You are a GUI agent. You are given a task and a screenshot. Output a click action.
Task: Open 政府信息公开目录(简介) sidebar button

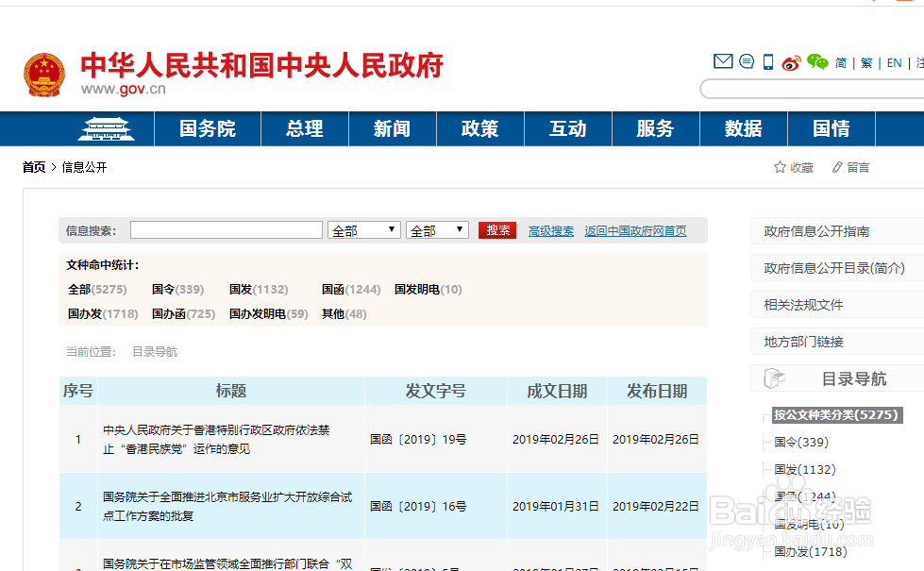pyautogui.click(x=837, y=268)
